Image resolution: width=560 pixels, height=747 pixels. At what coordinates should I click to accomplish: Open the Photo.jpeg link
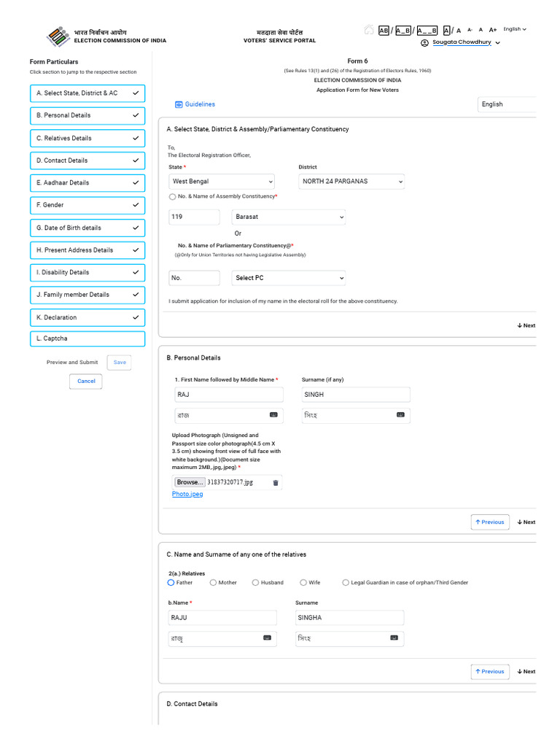[x=187, y=494]
